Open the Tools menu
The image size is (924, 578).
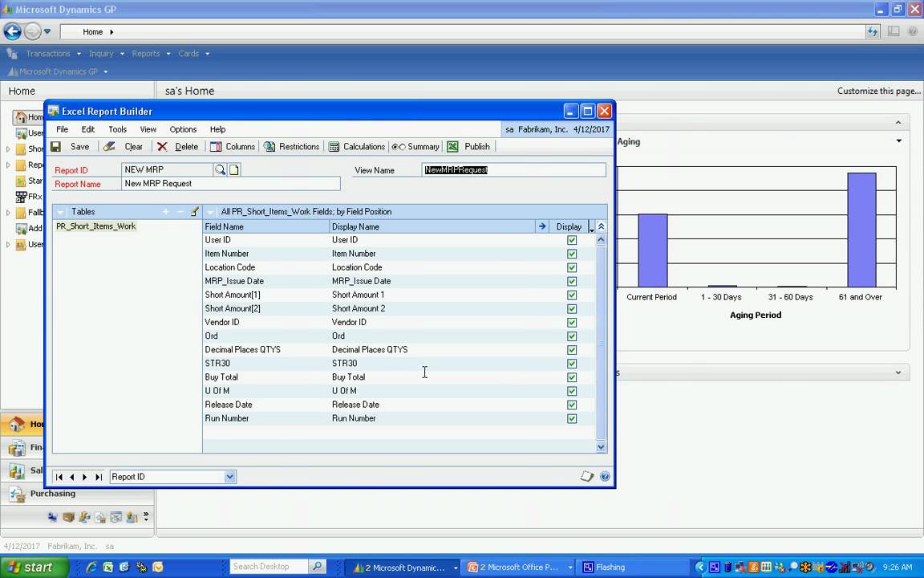pyautogui.click(x=117, y=129)
